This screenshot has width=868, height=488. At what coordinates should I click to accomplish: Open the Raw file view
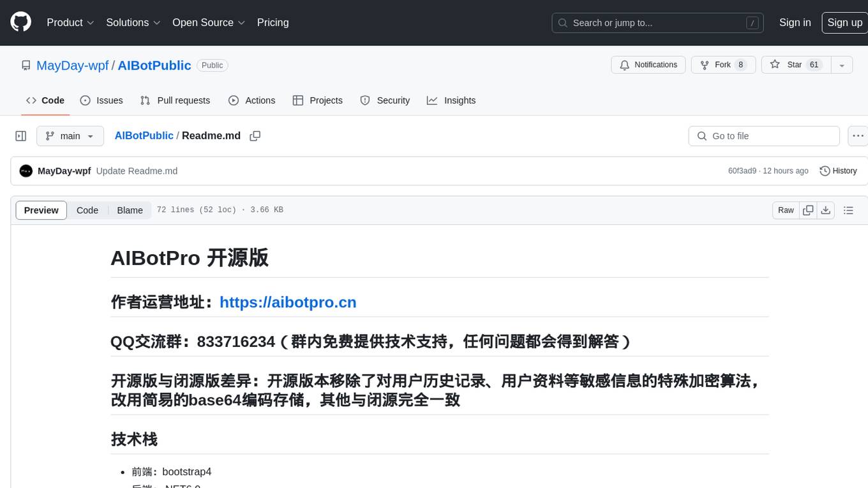click(x=786, y=210)
